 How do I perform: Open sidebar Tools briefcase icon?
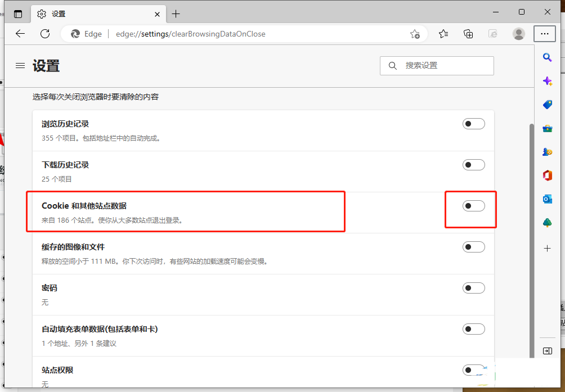point(548,128)
